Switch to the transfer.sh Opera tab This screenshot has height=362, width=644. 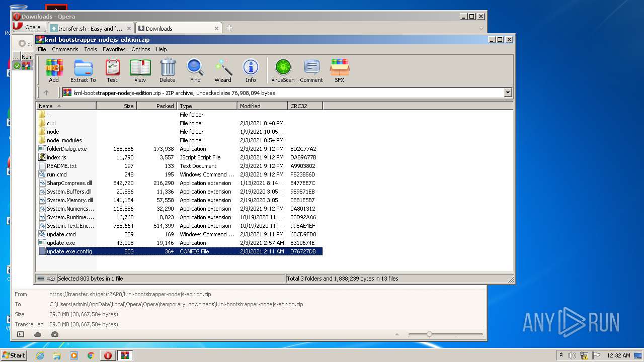(x=91, y=28)
